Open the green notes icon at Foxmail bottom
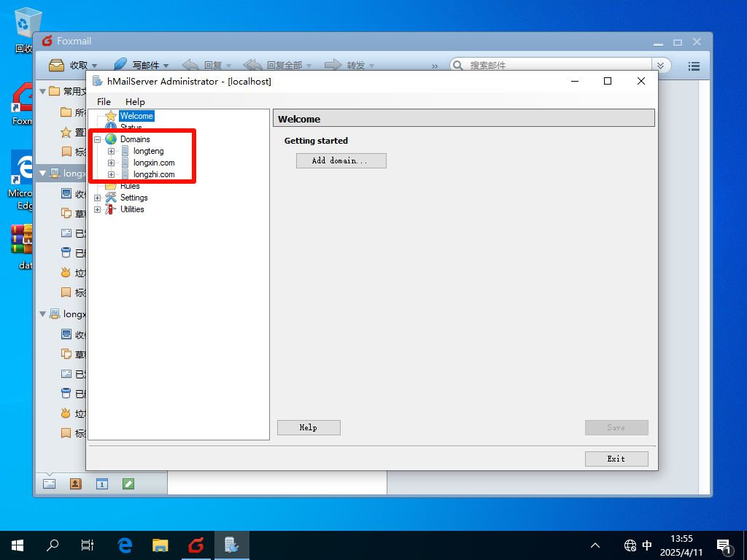This screenshot has width=747, height=560. 128,484
